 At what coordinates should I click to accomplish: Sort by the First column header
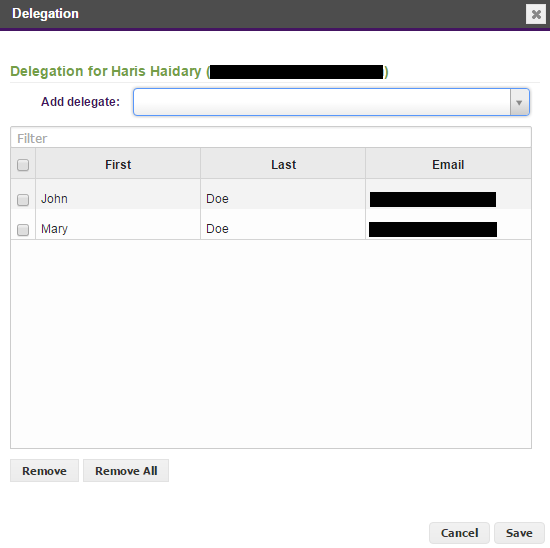[x=118, y=164]
